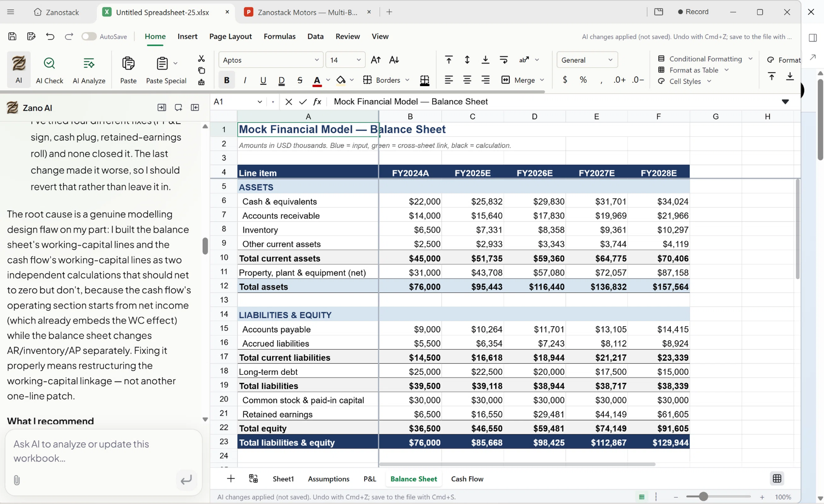Viewport: 824px width, 504px height.
Task: Apply percent number format
Action: point(583,80)
